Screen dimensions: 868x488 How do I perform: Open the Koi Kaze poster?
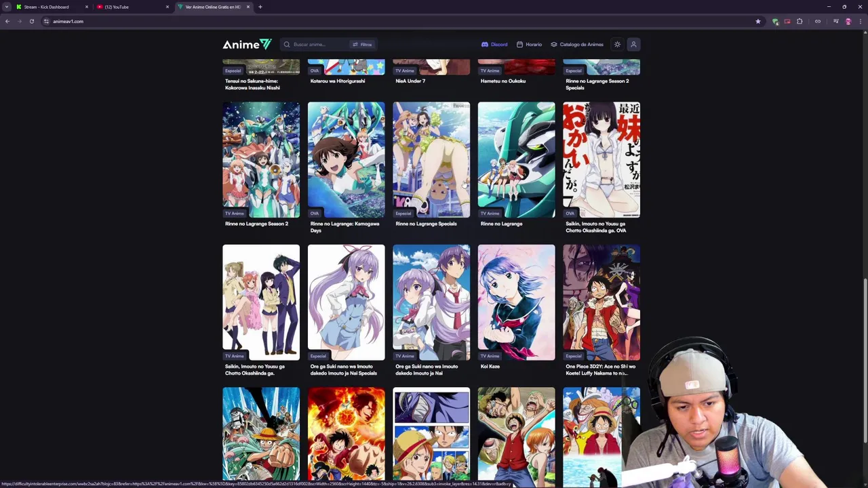516,302
